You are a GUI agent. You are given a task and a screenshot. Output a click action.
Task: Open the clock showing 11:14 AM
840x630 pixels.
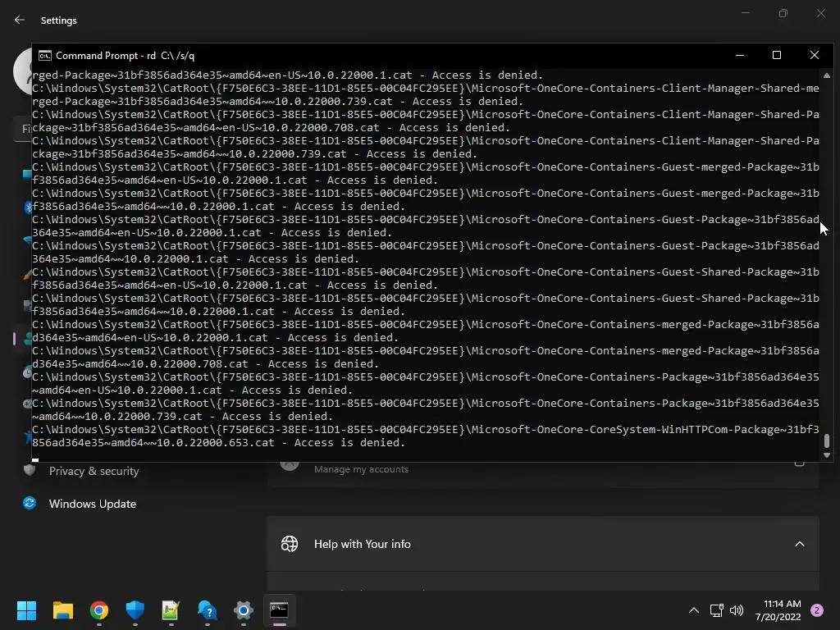click(782, 604)
